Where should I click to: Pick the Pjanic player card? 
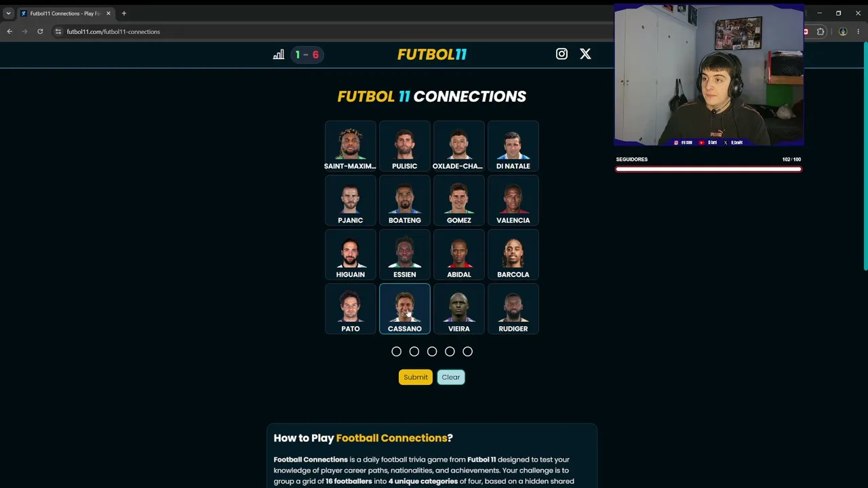(x=351, y=200)
